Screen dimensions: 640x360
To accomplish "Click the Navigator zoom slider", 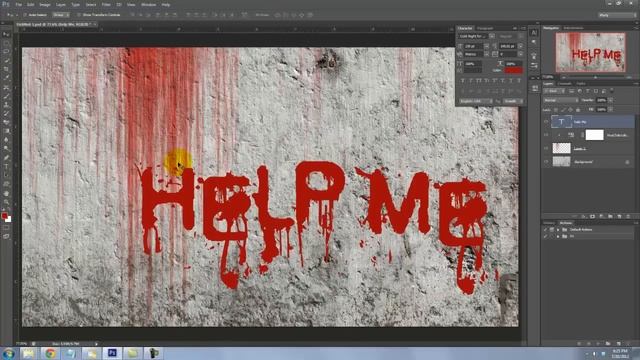I will click(596, 77).
